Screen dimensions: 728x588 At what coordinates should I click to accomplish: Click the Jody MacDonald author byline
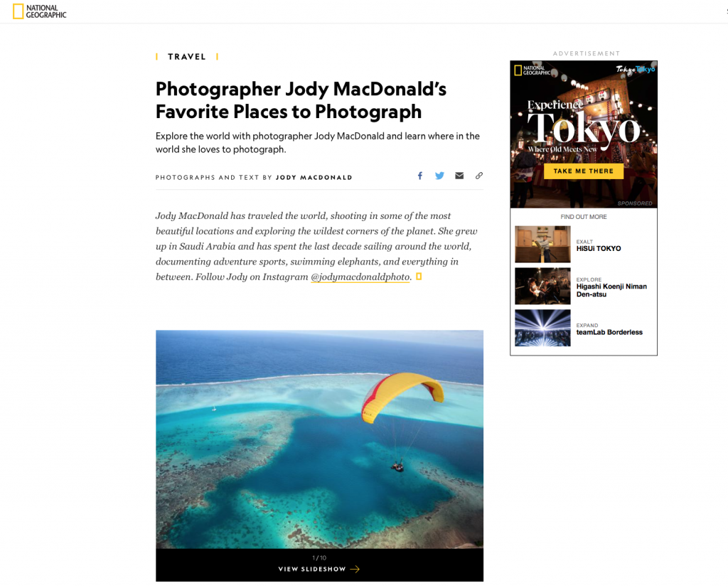314,178
